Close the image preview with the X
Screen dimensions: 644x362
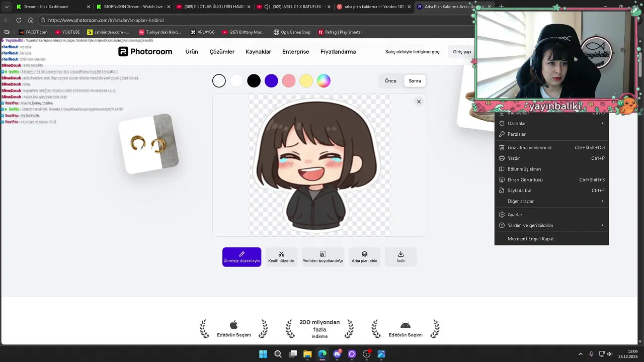tap(419, 102)
